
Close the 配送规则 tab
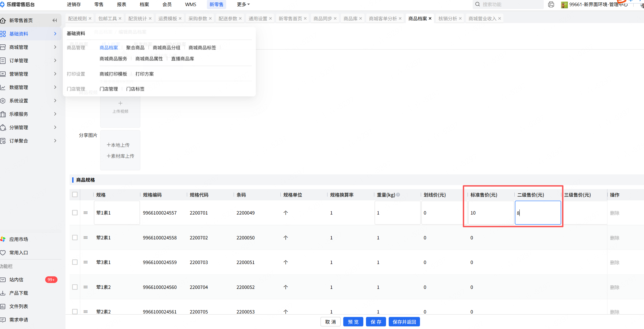tap(90, 18)
